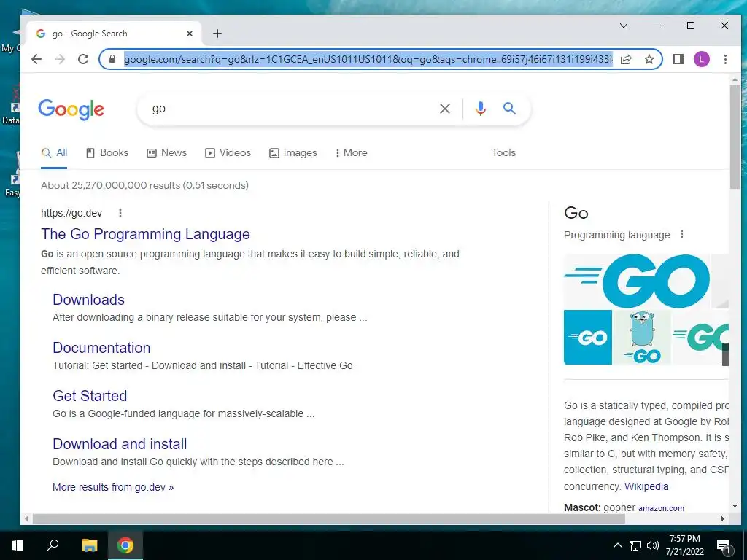The height and width of the screenshot is (560, 747).
Task: Click the scroll-down arrow on vertical scrollbar
Action: [735, 506]
